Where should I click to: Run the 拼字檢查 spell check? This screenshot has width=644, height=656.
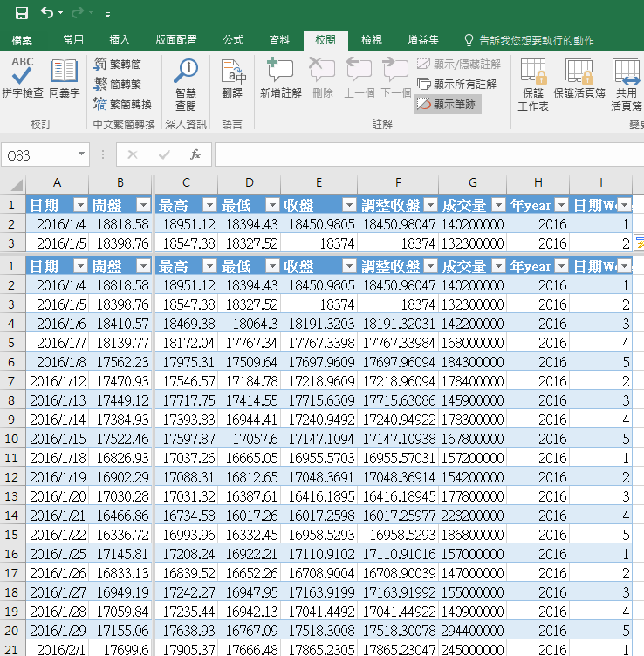[23, 78]
